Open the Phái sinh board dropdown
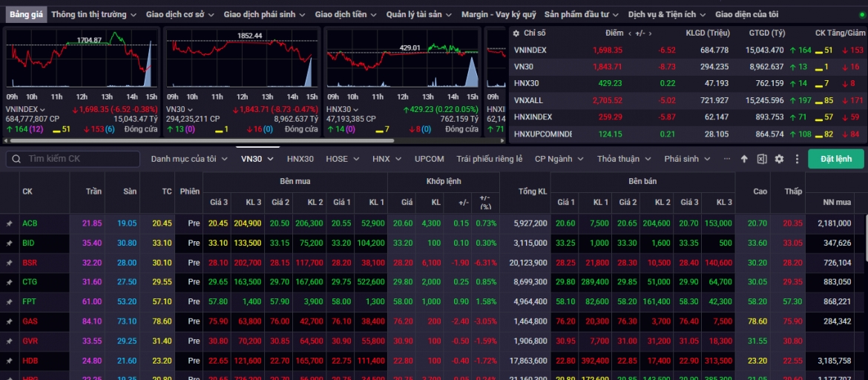This screenshot has width=868, height=380. (x=688, y=159)
